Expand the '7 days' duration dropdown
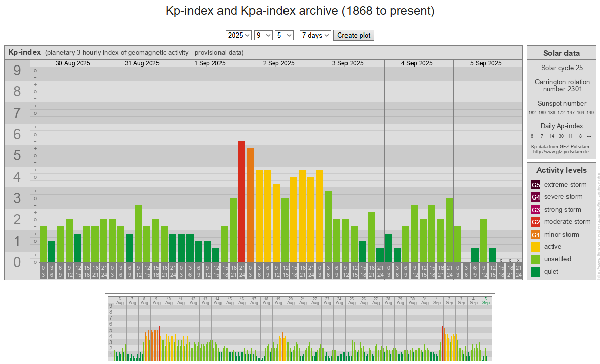The image size is (600, 364). tap(315, 35)
